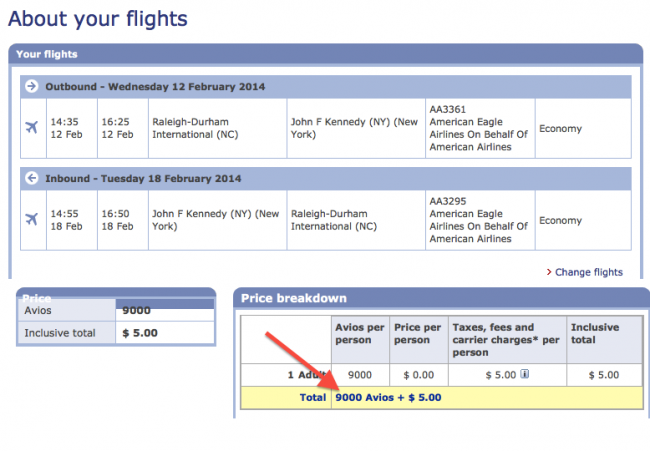Screen dimensions: 650x451
Task: Click the Inbound Tuesday 18 February 2014 header
Action: coord(143,179)
